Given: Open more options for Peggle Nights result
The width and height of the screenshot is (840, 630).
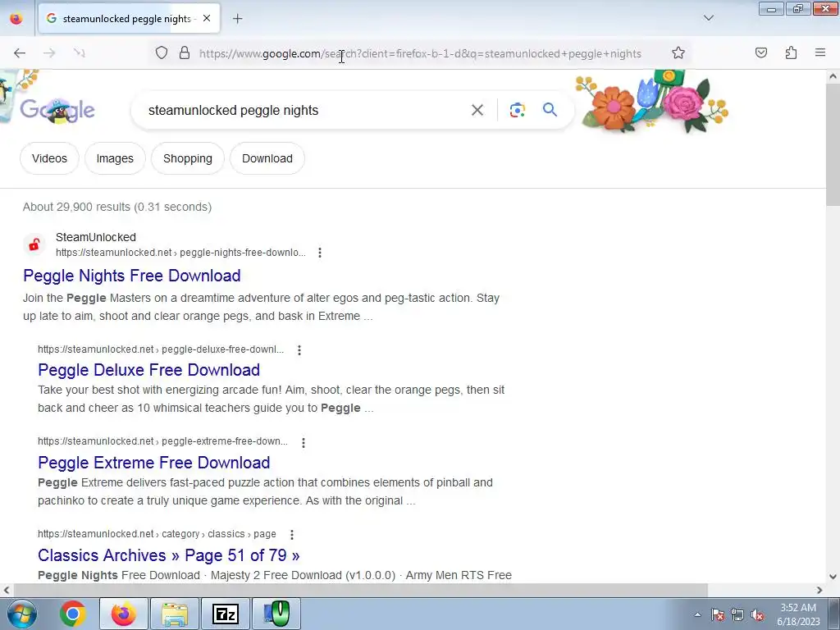Looking at the screenshot, I should pyautogui.click(x=320, y=253).
